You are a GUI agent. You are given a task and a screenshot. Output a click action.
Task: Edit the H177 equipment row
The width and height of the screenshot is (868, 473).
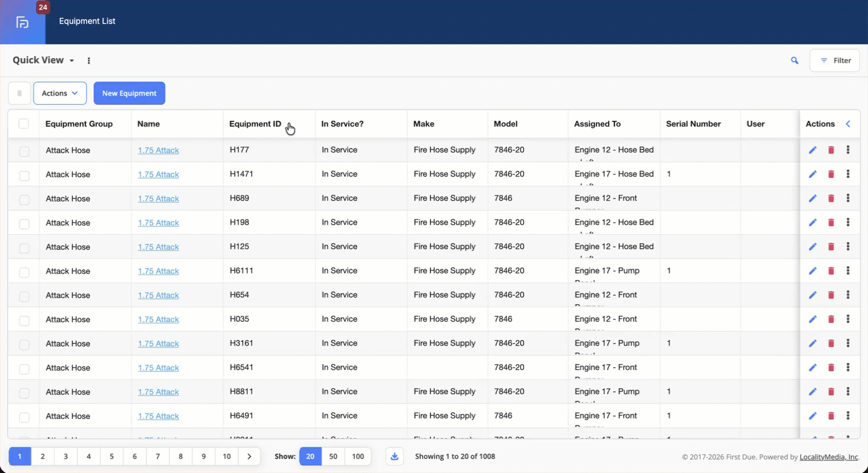(812, 150)
